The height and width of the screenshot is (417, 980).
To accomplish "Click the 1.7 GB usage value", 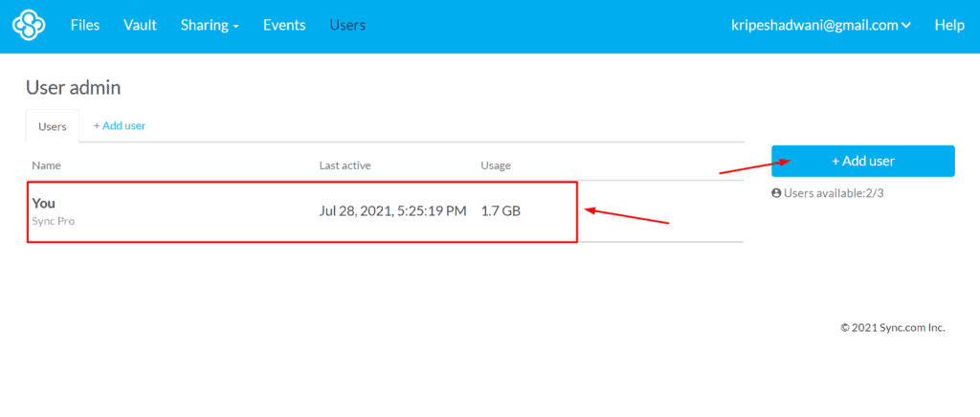I will (x=501, y=210).
